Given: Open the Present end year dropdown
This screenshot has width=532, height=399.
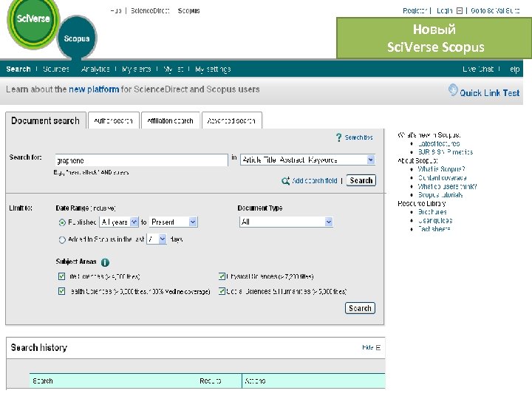Looking at the screenshot, I should (x=174, y=222).
